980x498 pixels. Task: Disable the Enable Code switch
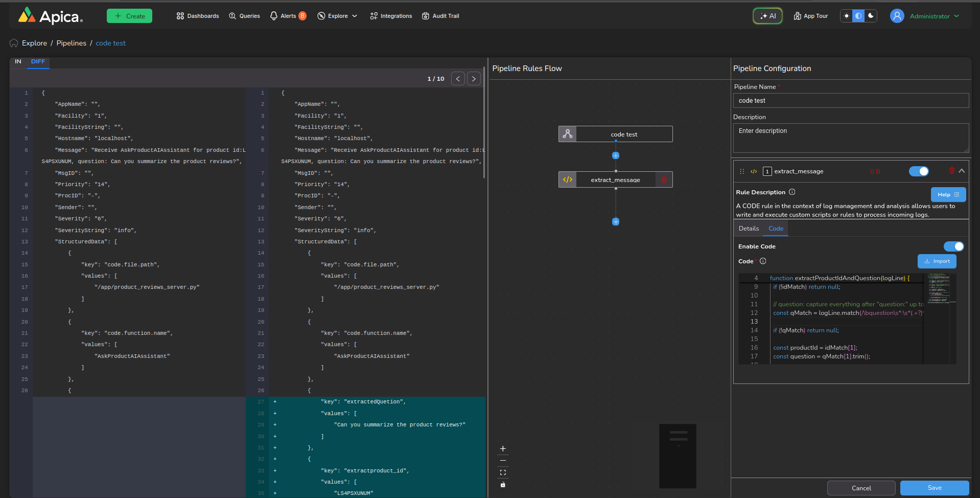[953, 246]
